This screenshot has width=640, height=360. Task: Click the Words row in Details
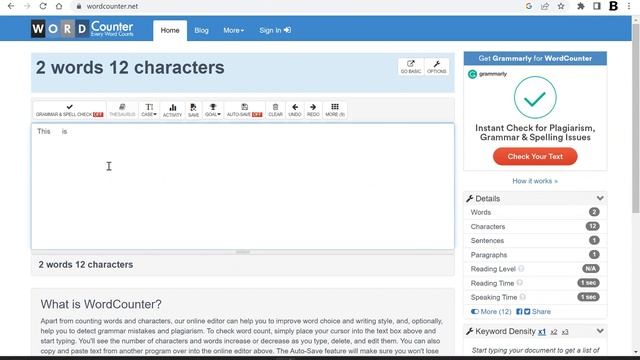tap(535, 212)
